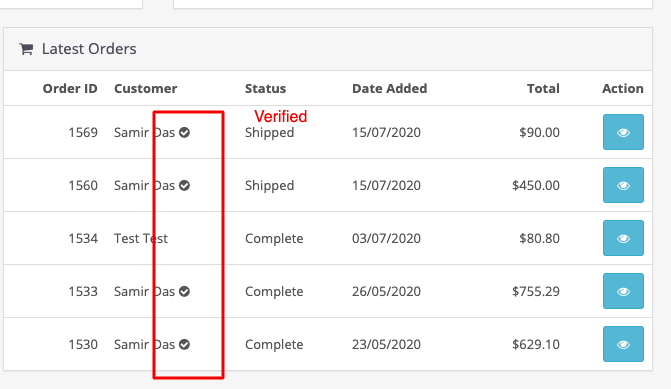Click the Latest Orders heading
Image resolution: width=671 pixels, height=389 pixels.
(x=89, y=49)
